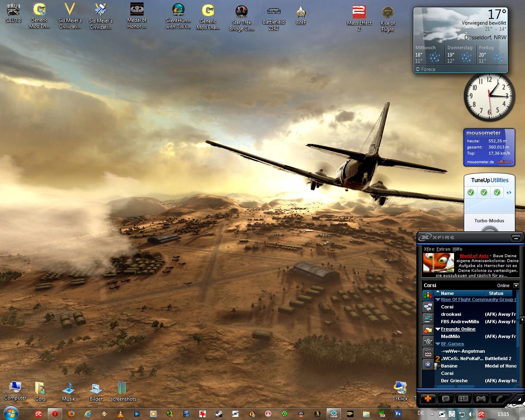This screenshot has height=420, width=525.
Task: Expand Xfire side panel arrow
Action: point(522,320)
